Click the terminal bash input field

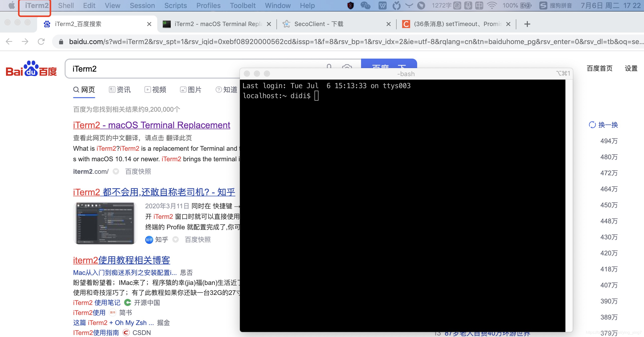[x=317, y=96]
